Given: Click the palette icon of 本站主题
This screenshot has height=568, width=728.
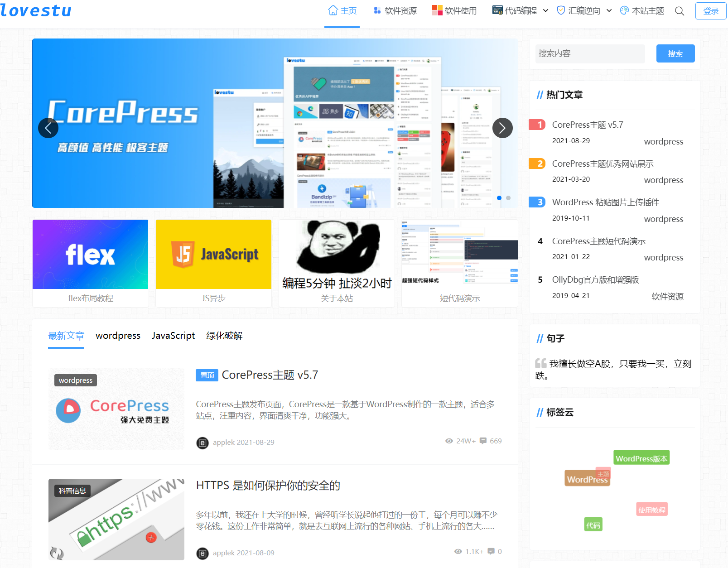Looking at the screenshot, I should tap(624, 10).
